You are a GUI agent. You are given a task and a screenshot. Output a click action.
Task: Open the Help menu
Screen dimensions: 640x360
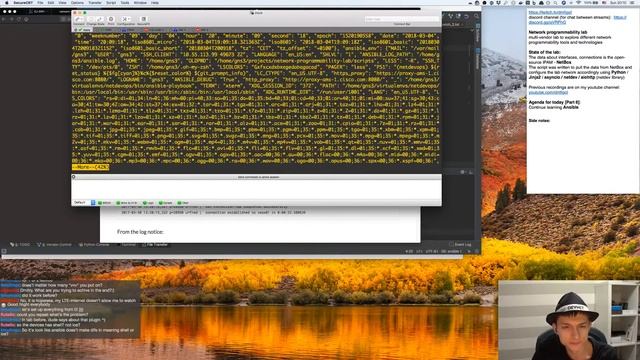pyautogui.click(x=155, y=2)
